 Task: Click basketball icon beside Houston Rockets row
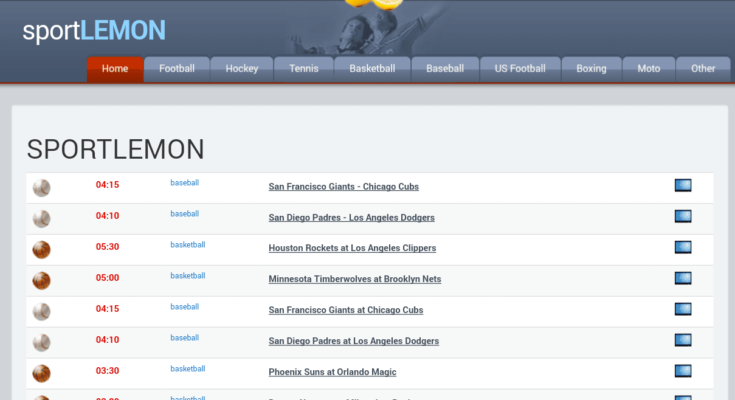(41, 249)
